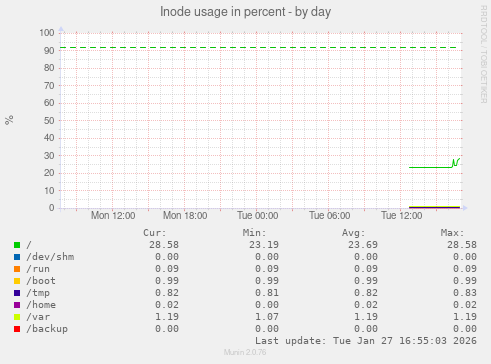The height and width of the screenshot is (364, 491).
Task: Click the Avg: column header
Action: tap(354, 233)
